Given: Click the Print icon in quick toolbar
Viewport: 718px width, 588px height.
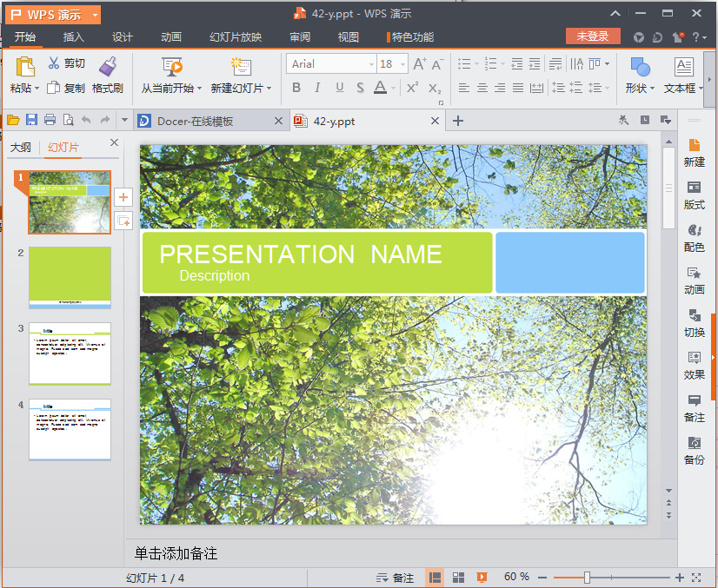Looking at the screenshot, I should [50, 120].
